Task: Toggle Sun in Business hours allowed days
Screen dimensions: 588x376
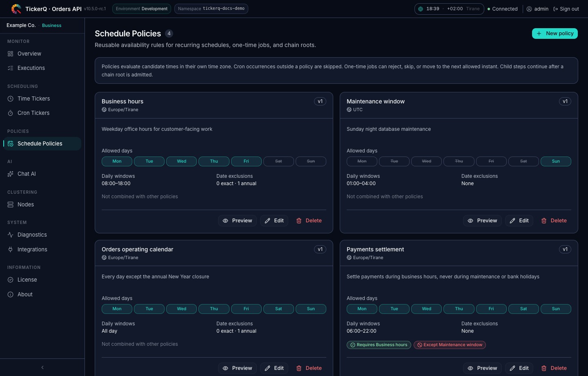Action: pyautogui.click(x=311, y=161)
